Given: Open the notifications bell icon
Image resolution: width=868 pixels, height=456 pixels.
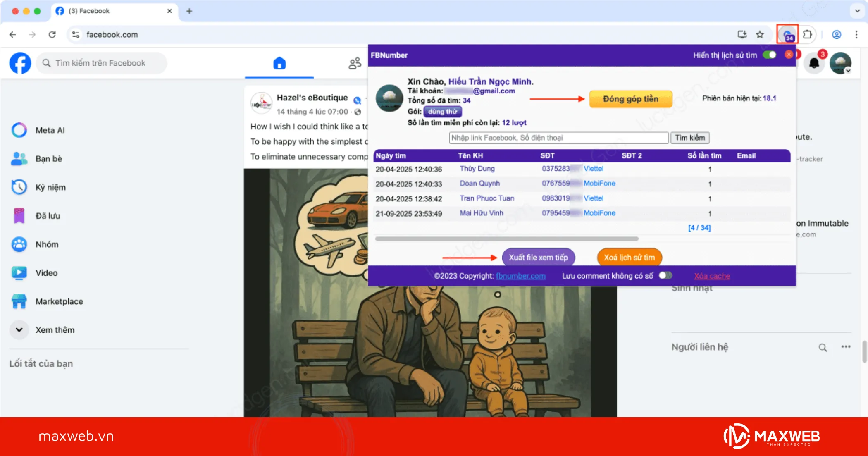Looking at the screenshot, I should (x=813, y=63).
